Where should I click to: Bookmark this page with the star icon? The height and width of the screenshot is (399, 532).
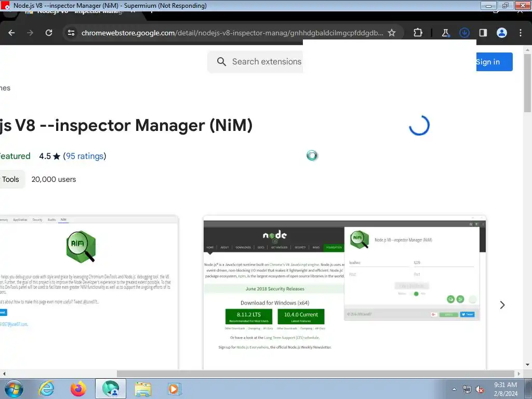392,33
